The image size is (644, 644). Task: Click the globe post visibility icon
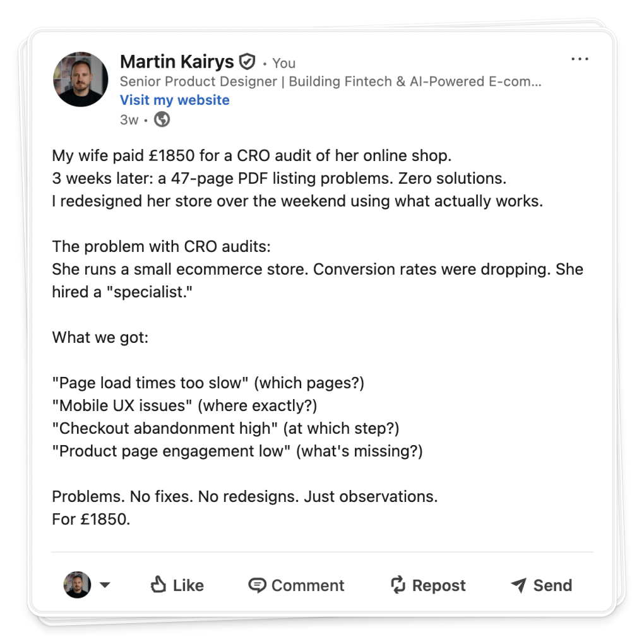[x=162, y=119]
